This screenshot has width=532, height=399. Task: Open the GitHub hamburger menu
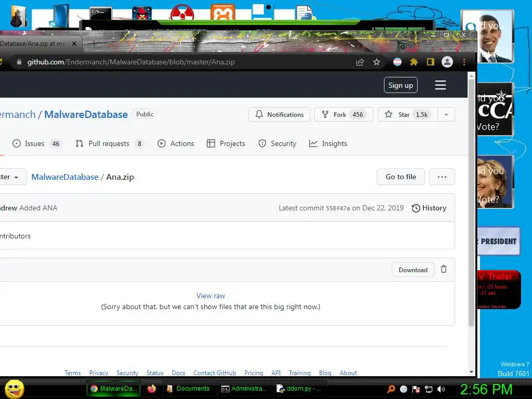click(441, 85)
